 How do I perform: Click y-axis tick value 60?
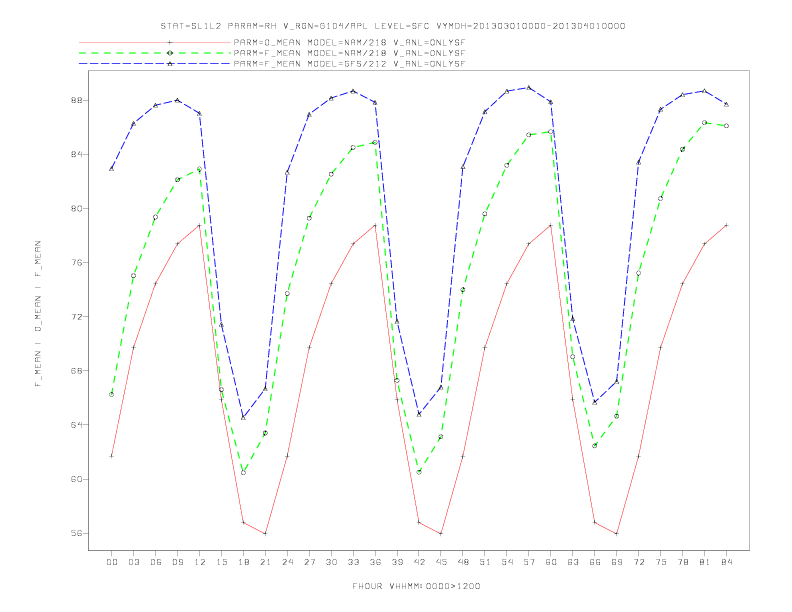click(x=76, y=479)
